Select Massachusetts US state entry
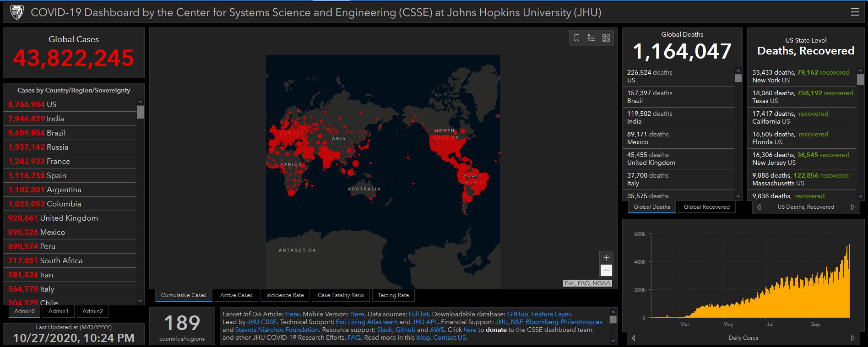 click(x=803, y=179)
